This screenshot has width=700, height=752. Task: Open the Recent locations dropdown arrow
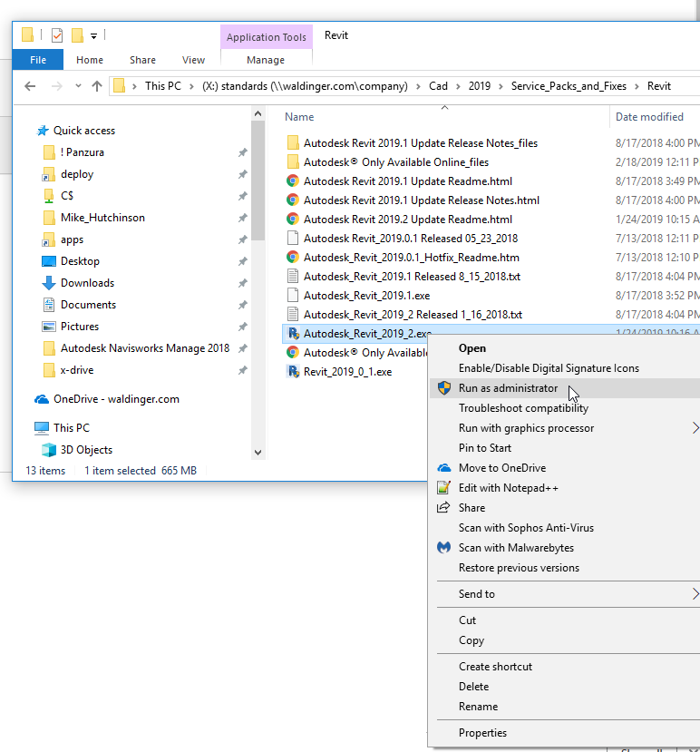[78, 86]
